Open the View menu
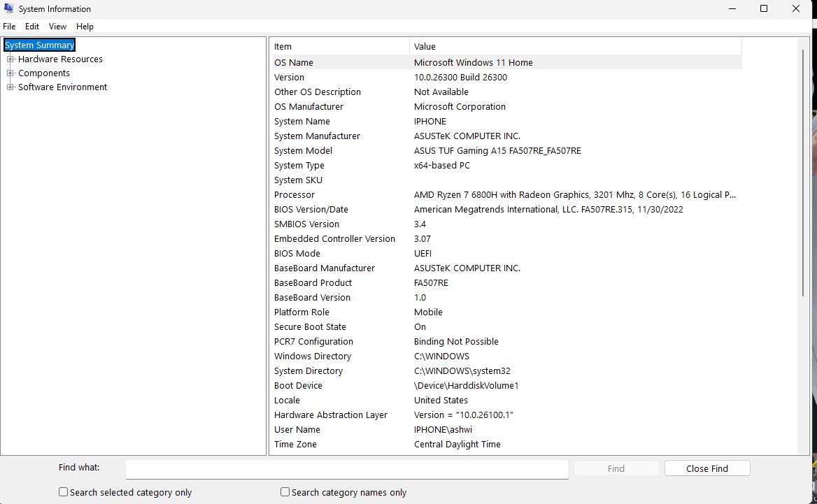Screen dimensions: 817x504 58,27
